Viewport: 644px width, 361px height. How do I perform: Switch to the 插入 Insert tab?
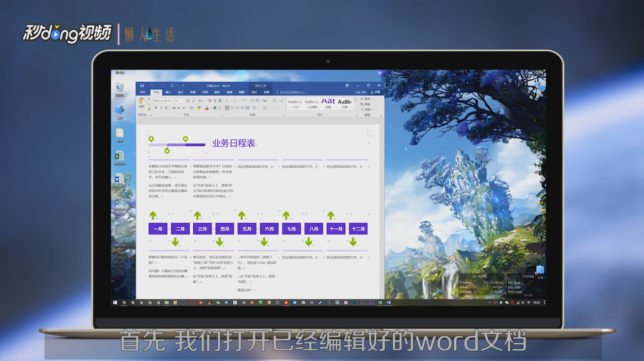[x=168, y=92]
